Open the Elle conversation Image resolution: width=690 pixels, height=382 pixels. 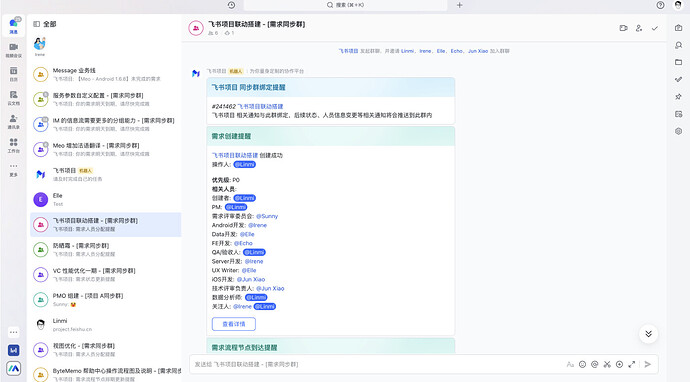(106, 200)
